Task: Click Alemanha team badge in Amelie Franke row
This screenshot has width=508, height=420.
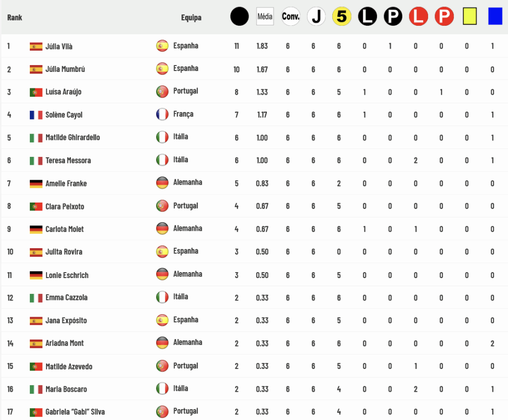Action: tap(162, 183)
